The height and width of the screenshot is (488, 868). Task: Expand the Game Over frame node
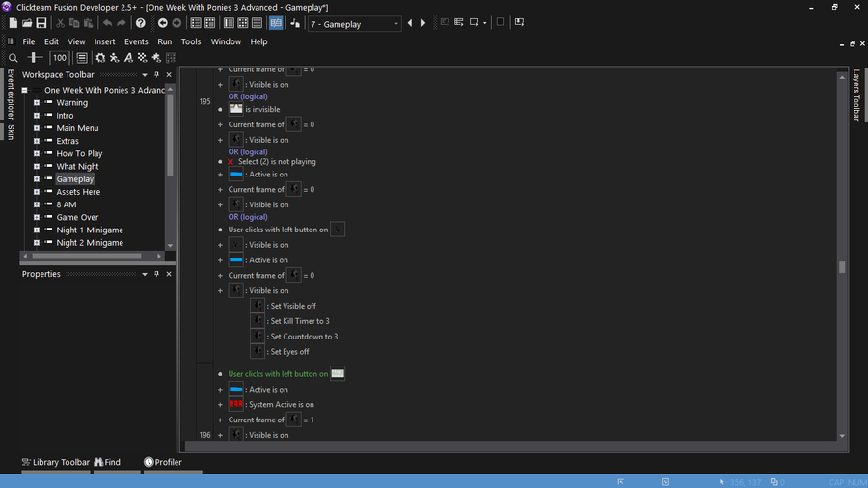[x=37, y=217]
